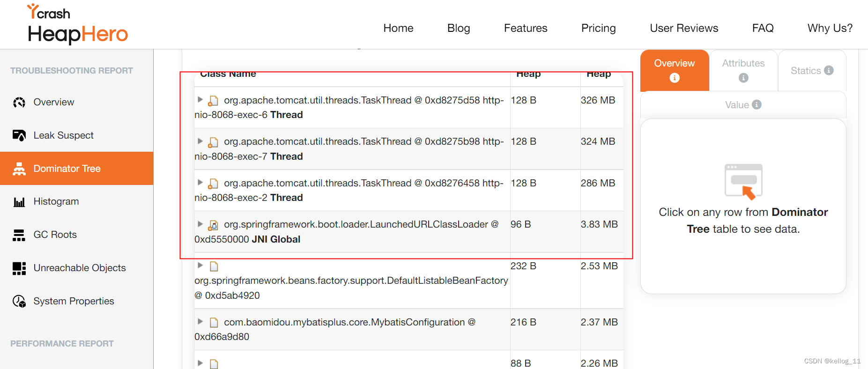This screenshot has width=868, height=369.
Task: Click the 2.26 MB retained heap value
Action: pos(599,363)
